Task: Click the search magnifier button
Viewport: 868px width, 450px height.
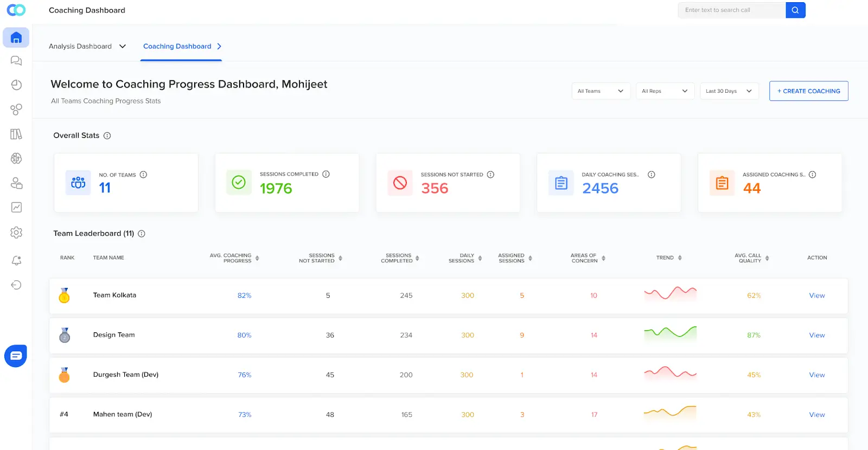Action: pos(795,10)
